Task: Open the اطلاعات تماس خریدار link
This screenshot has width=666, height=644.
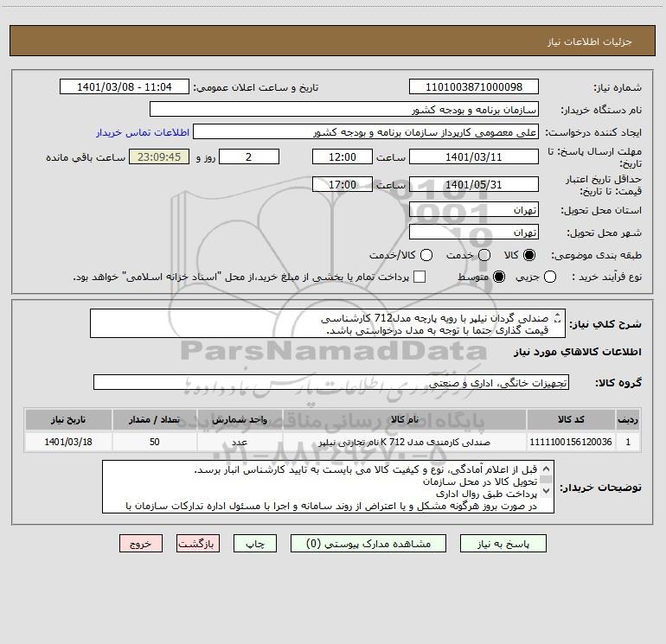Action: pyautogui.click(x=143, y=132)
